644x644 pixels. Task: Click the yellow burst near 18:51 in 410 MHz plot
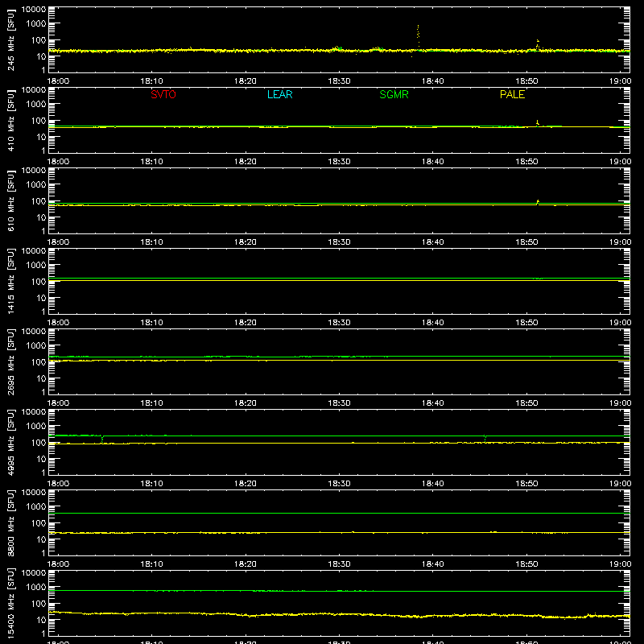pyautogui.click(x=537, y=123)
